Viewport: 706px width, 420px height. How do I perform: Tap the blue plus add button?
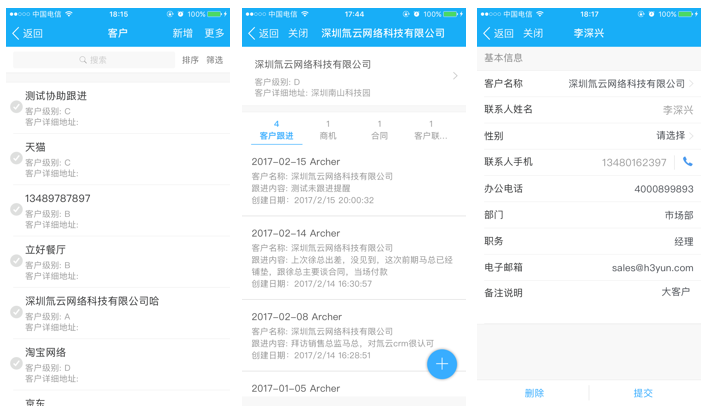[x=442, y=364]
